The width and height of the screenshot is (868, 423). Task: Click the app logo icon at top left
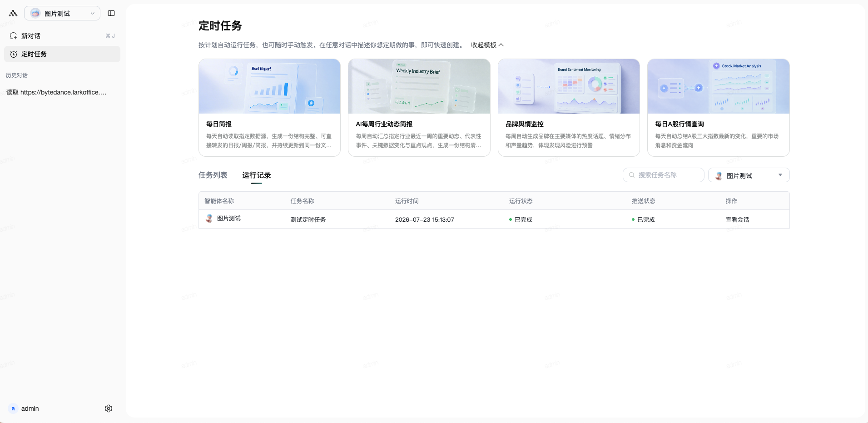tap(13, 13)
